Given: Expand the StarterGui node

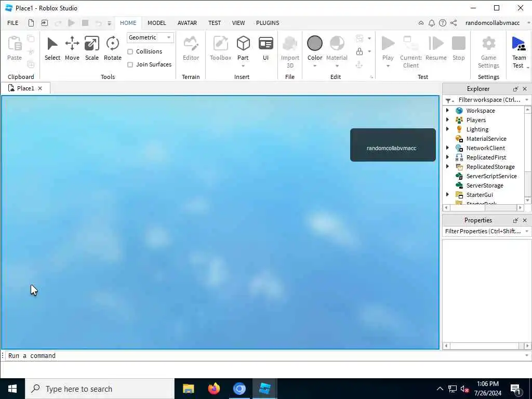Looking at the screenshot, I should 447,194.
